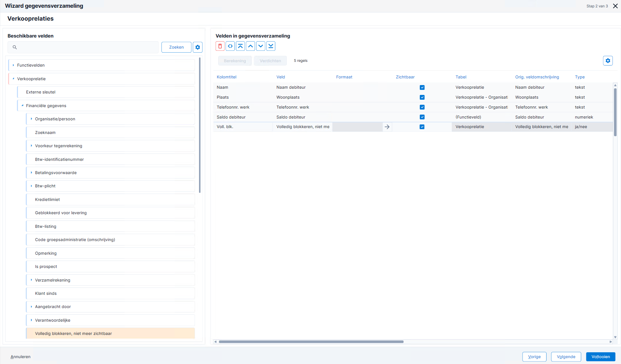Open grid settings gear above Type column
The height and width of the screenshot is (364, 621).
[608, 61]
